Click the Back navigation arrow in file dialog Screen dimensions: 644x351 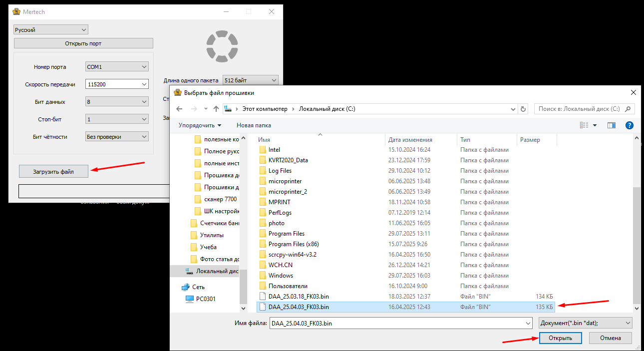coord(180,109)
